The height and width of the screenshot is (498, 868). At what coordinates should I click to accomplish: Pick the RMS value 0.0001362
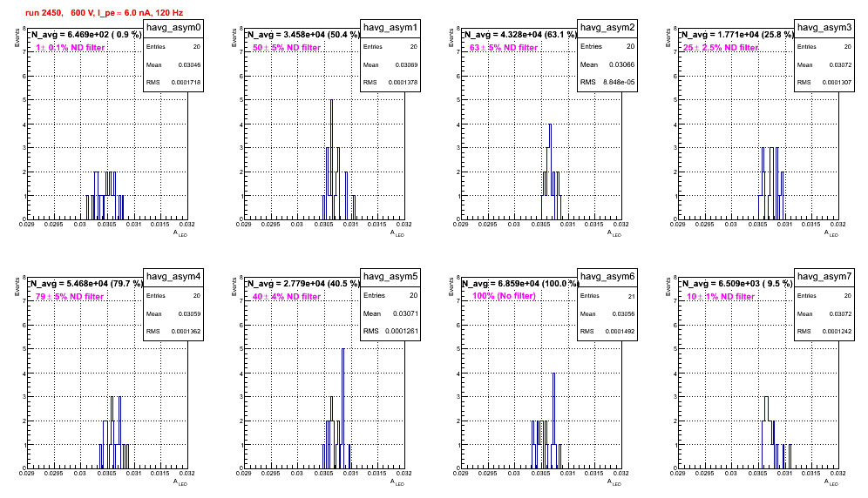[x=186, y=332]
